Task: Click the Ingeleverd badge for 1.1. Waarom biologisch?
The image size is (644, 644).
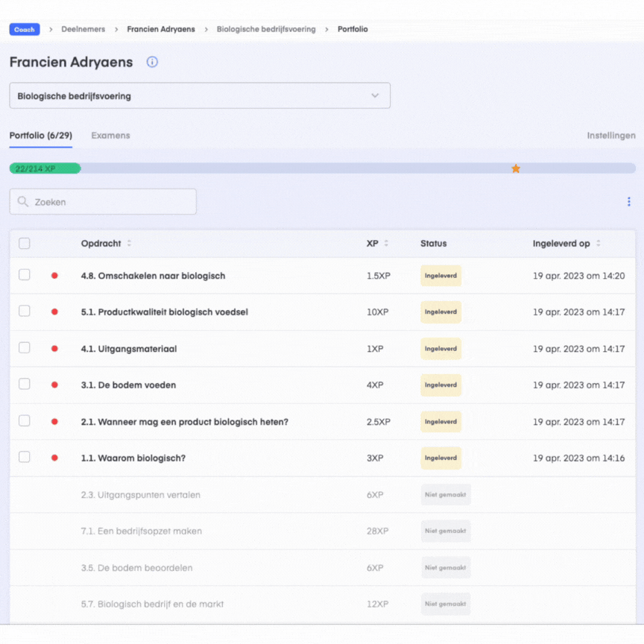Action: click(441, 458)
